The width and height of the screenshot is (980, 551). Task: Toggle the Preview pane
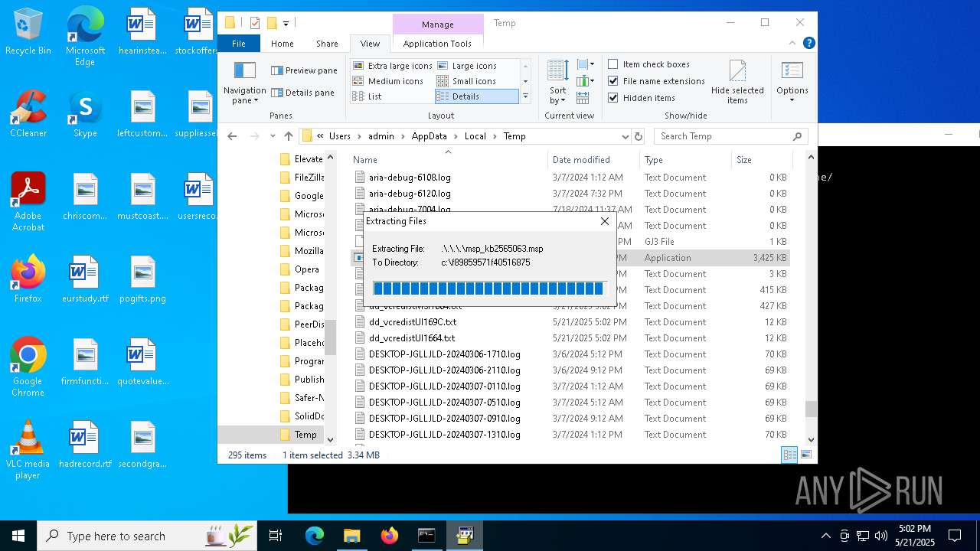click(304, 70)
